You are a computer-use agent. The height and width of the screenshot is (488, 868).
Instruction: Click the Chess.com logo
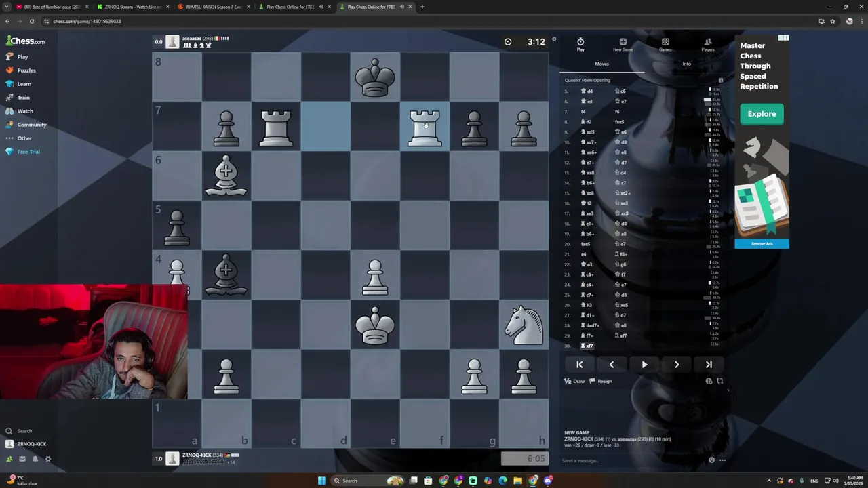click(x=26, y=41)
